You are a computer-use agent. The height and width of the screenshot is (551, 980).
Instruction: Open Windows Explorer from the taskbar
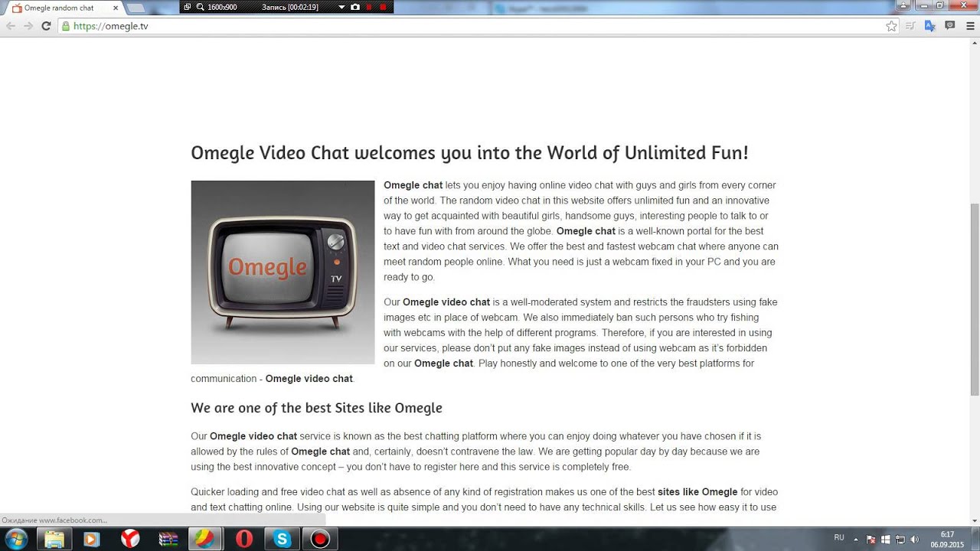(54, 540)
